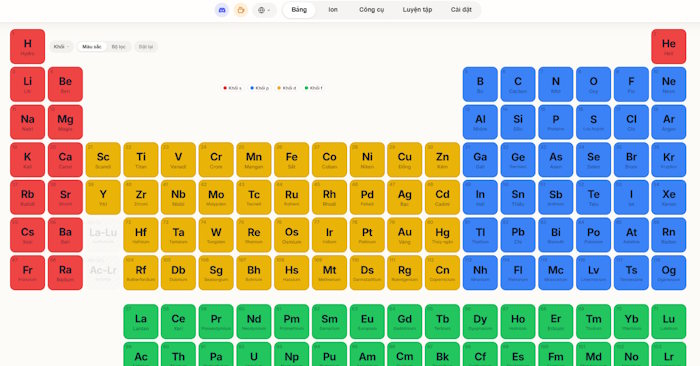Toggle the green Khối f legend item
Screen dimensions: 700x366
coord(313,88)
